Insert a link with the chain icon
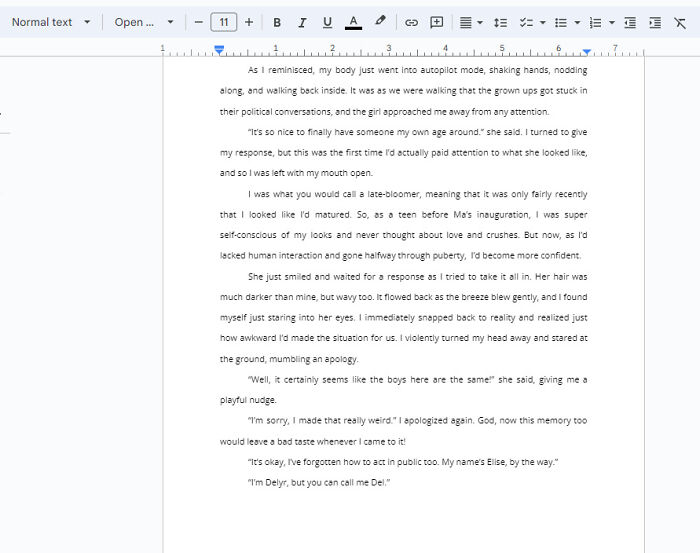The height and width of the screenshot is (553, 700). pyautogui.click(x=411, y=22)
